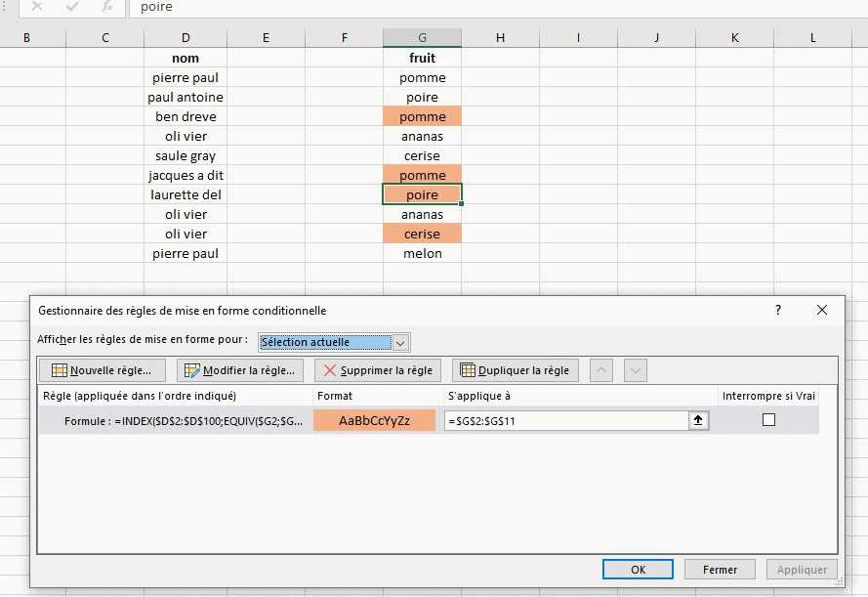
Task: Select the cell containing paul antoine
Action: (x=186, y=97)
